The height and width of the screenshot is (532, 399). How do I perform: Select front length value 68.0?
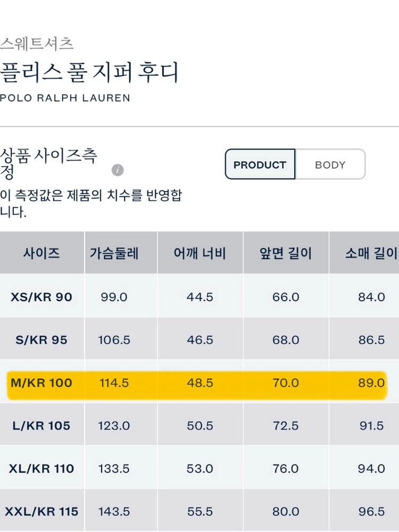point(286,339)
